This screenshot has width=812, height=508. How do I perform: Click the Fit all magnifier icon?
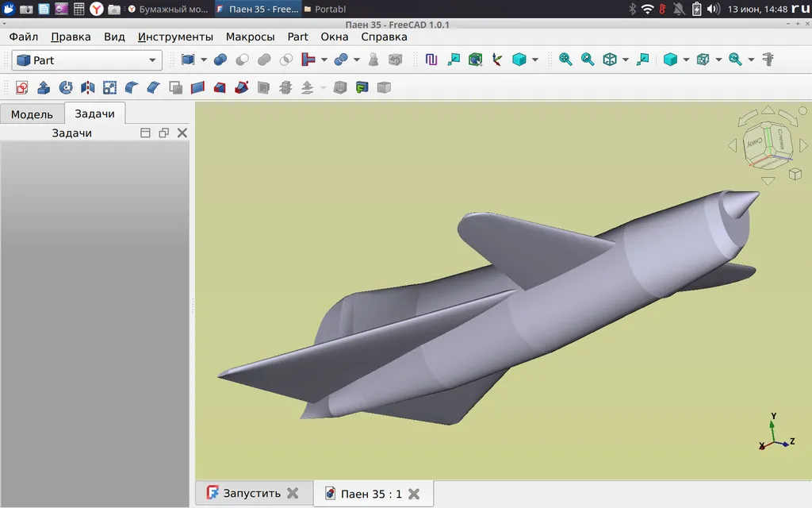point(565,60)
